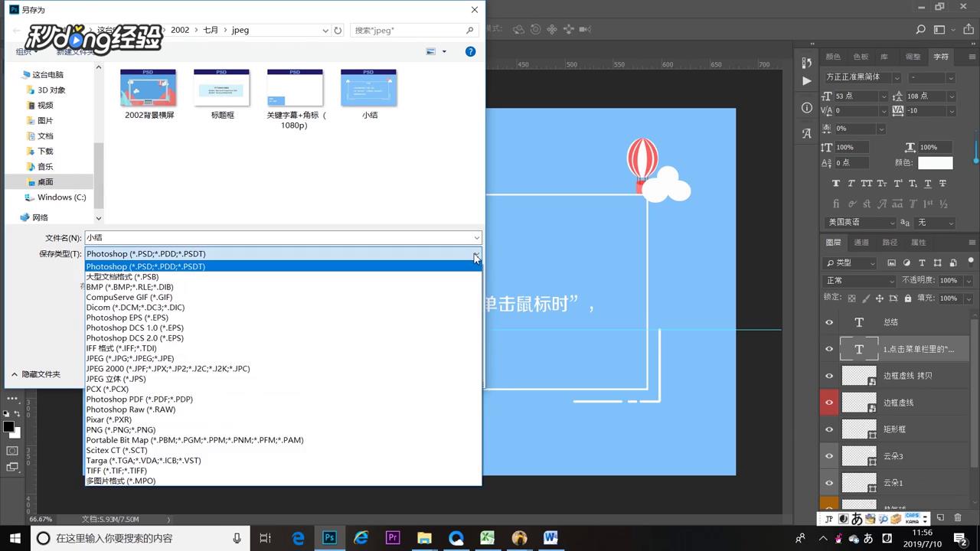This screenshot has width=980, height=551.
Task: Toggle visibility of red-labeled 边框虚线 layer
Action: [829, 403]
